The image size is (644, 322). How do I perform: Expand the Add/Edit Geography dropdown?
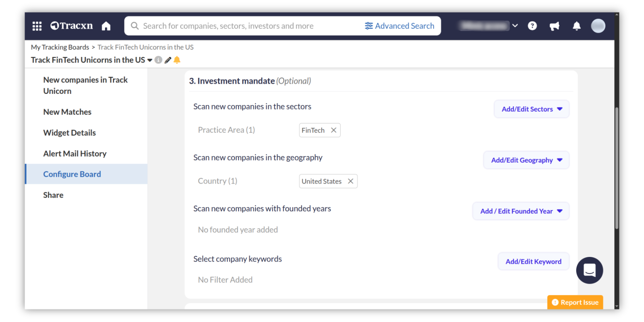pyautogui.click(x=526, y=160)
